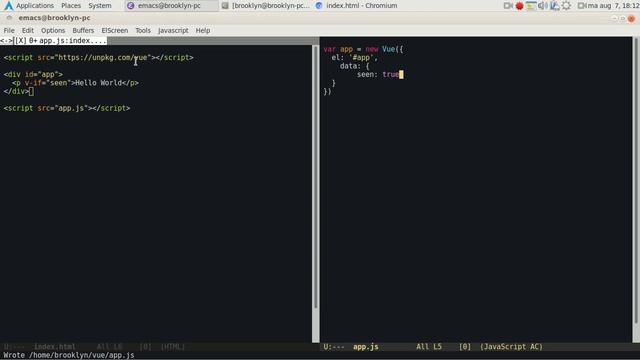Close ElScreen tab with [X] button

[20, 41]
